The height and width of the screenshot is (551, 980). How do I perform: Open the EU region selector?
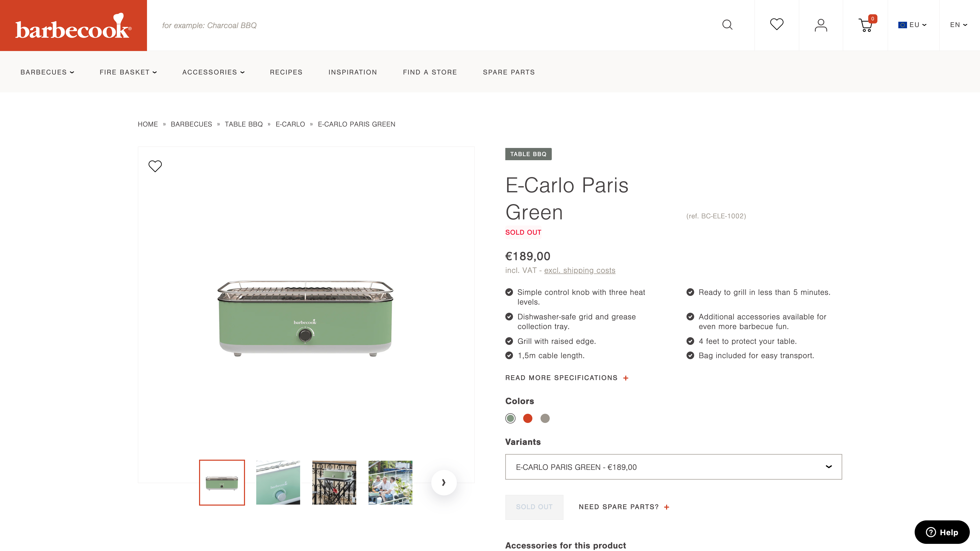tap(912, 25)
